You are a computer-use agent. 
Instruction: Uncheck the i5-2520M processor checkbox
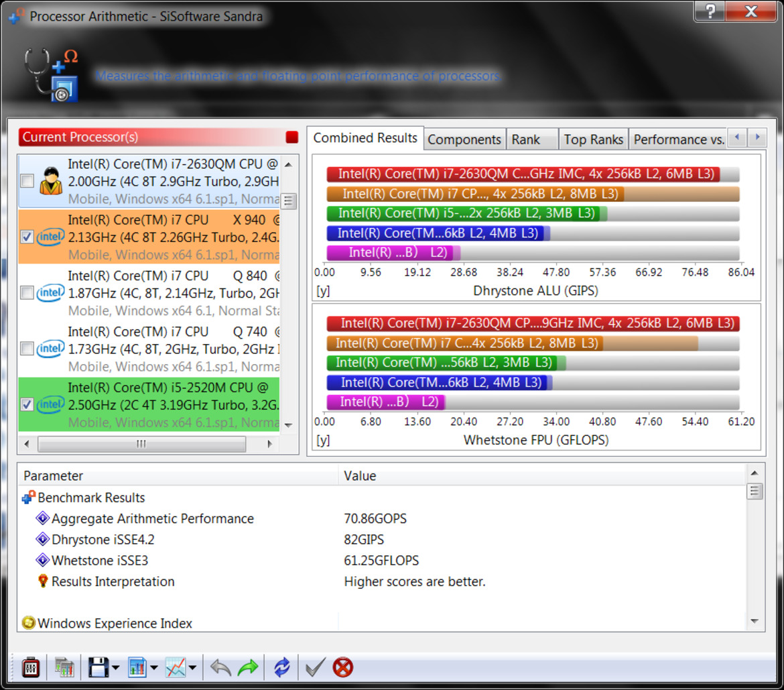pyautogui.click(x=27, y=404)
